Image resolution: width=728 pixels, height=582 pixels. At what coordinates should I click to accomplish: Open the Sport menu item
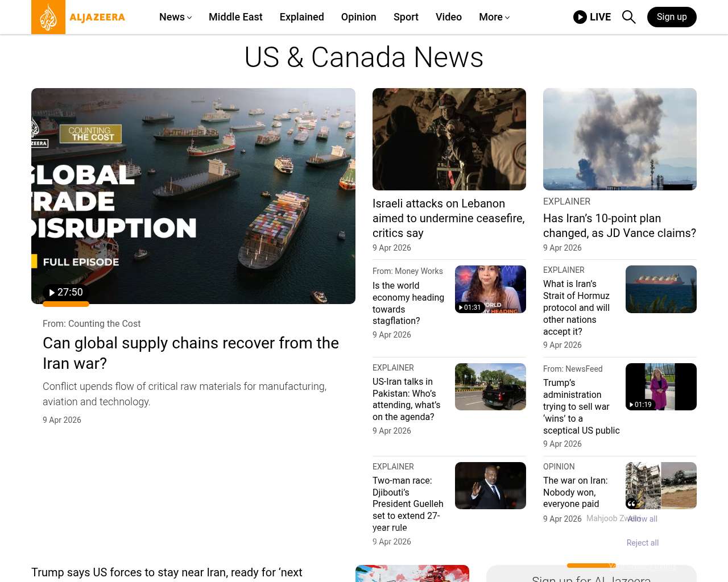click(x=406, y=17)
